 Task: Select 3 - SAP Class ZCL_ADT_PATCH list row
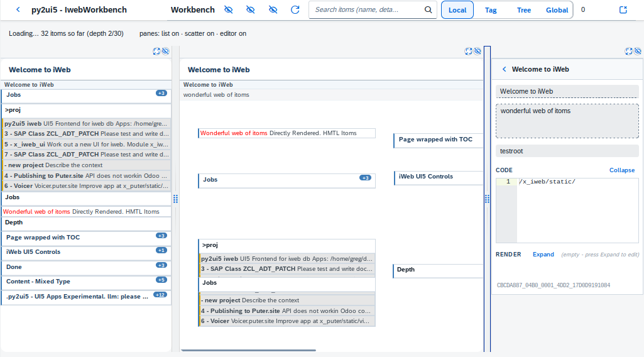(x=86, y=133)
